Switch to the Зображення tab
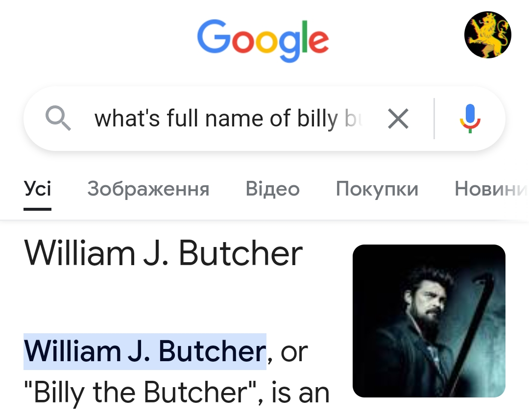Viewport: 529px width, 420px height. tap(148, 189)
